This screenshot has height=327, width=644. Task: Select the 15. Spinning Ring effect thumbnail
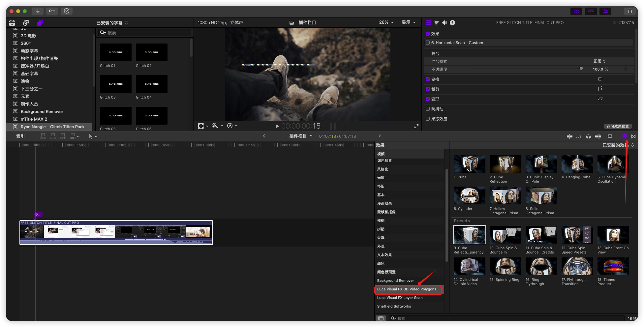pos(505,267)
